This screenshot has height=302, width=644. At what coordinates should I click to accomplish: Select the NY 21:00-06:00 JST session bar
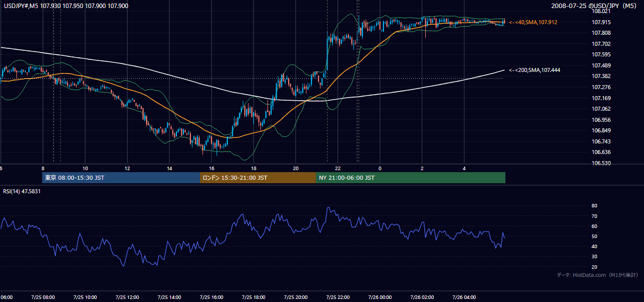click(411, 178)
